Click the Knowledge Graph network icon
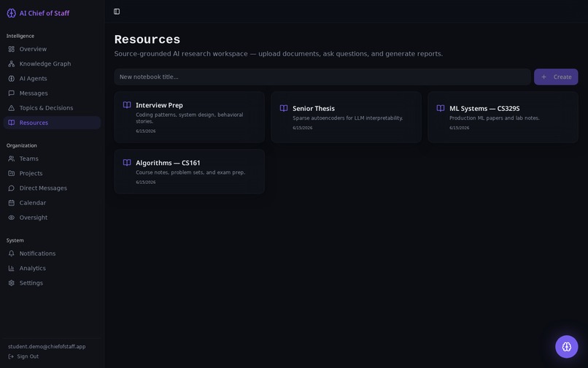This screenshot has height=368, width=588. tap(12, 64)
